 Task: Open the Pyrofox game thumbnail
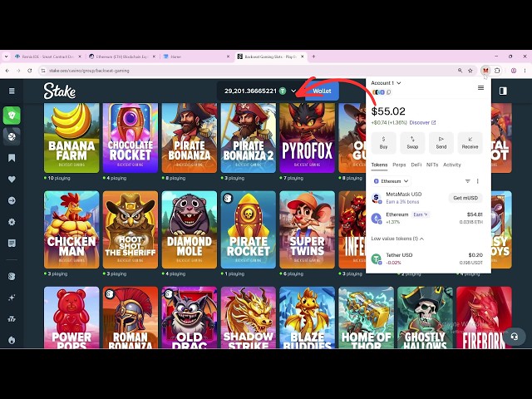click(x=307, y=138)
